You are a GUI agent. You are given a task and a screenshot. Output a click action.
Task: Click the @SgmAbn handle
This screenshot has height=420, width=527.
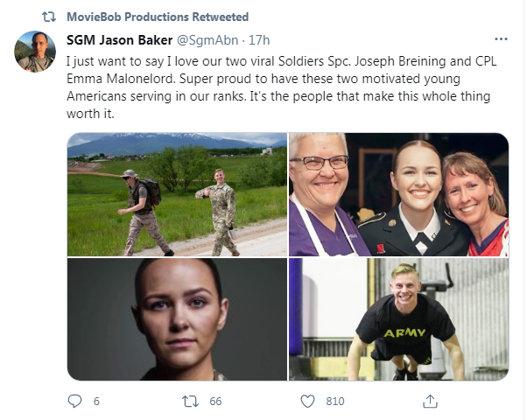pos(207,40)
